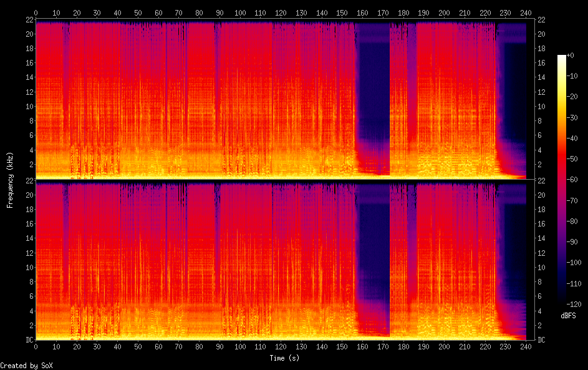
Task: Click the "dBFS" label below the color scale
Action: click(x=568, y=316)
